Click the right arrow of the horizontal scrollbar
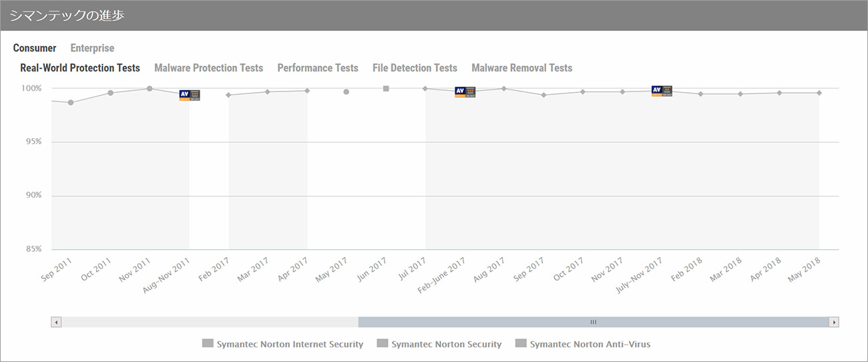This screenshot has width=868, height=362. coord(834,322)
